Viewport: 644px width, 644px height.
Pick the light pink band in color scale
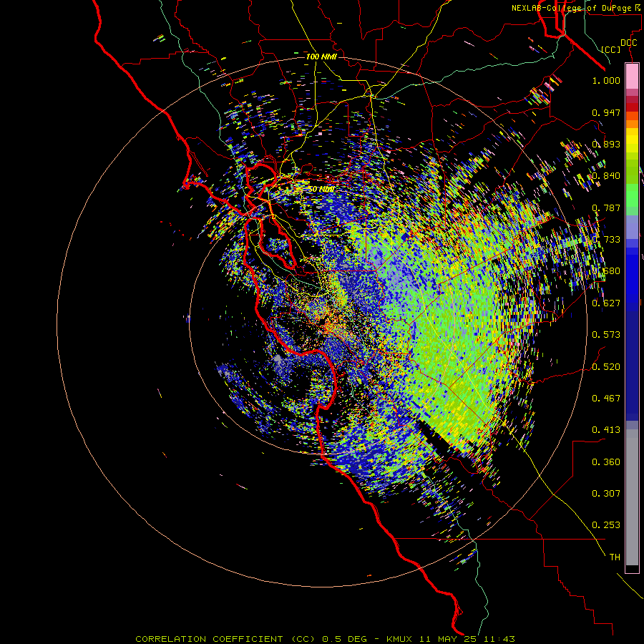click(x=632, y=77)
